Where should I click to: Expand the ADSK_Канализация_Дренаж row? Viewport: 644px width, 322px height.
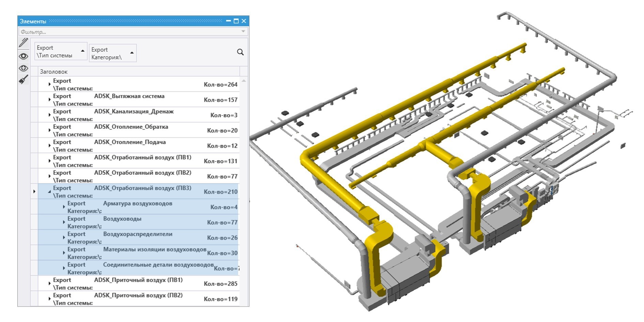click(49, 115)
